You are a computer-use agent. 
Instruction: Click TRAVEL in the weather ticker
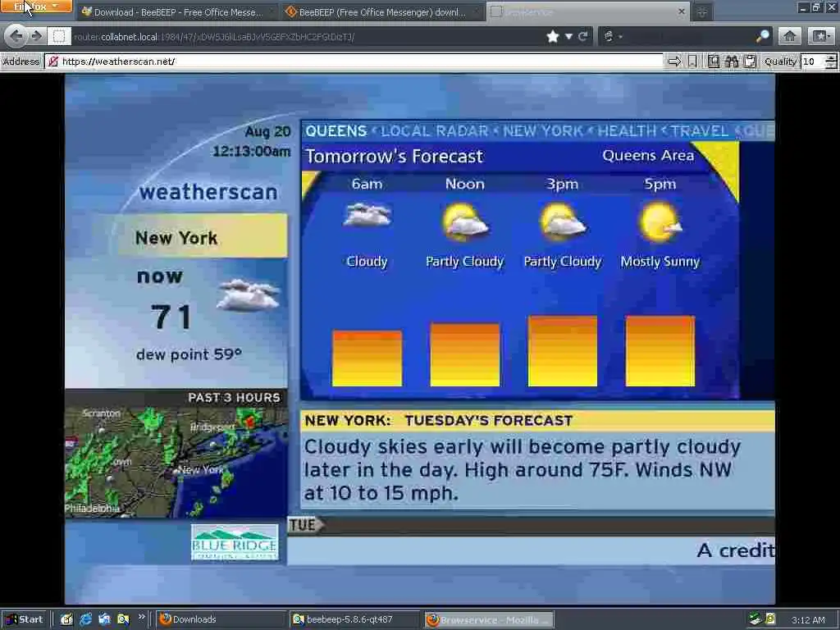(x=700, y=131)
